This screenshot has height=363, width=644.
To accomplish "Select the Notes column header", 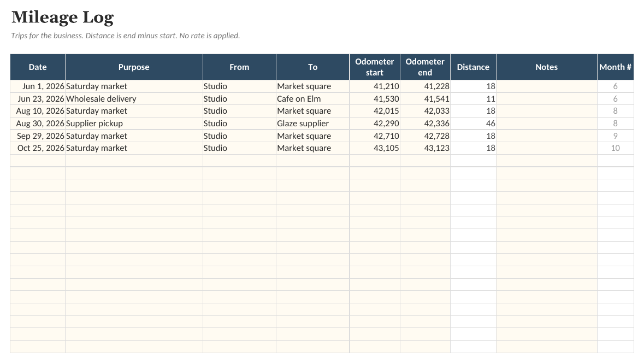I will [547, 67].
